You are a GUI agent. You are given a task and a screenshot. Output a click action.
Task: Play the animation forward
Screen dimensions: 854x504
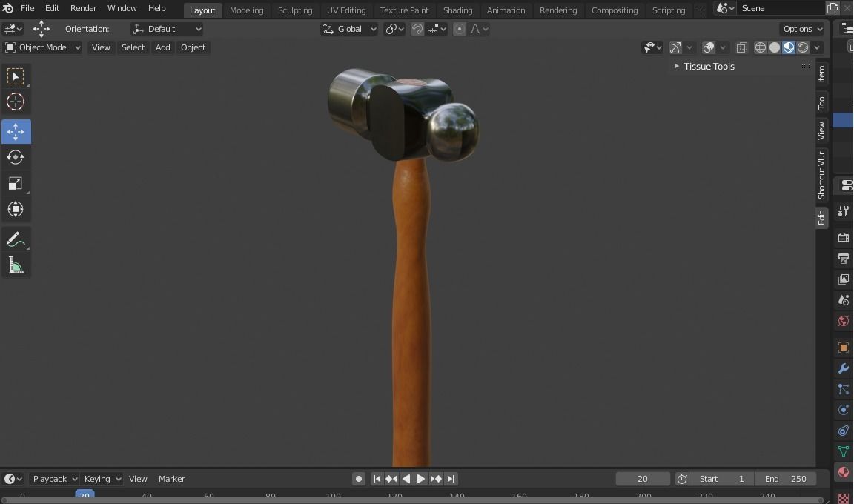click(x=421, y=479)
